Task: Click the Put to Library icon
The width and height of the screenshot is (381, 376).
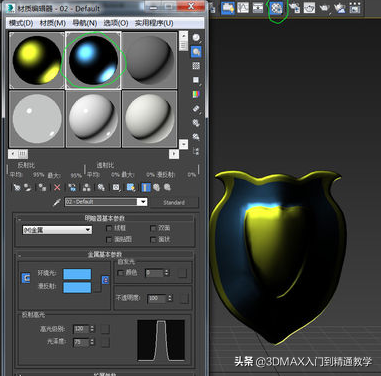Action: 101,187
